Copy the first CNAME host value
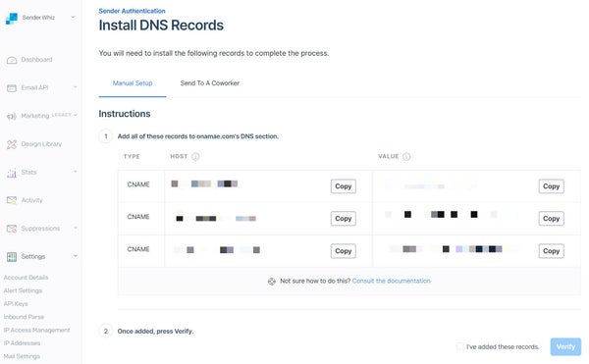This screenshot has height=364, width=589. pyautogui.click(x=344, y=186)
